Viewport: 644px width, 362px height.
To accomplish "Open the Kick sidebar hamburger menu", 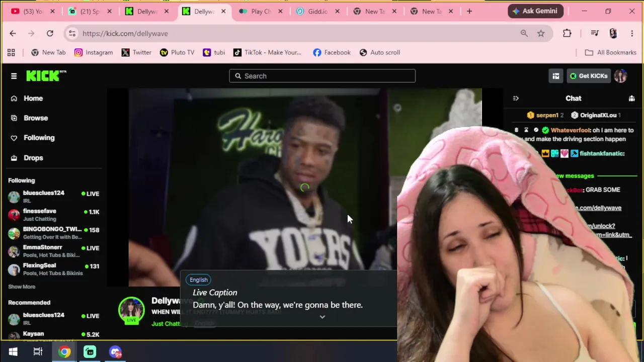I will point(14,76).
